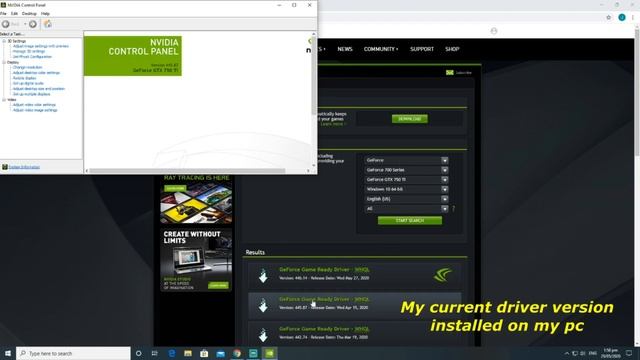This screenshot has width=640, height=360.
Task: Open Adjust video image settings task
Action: 35,110
